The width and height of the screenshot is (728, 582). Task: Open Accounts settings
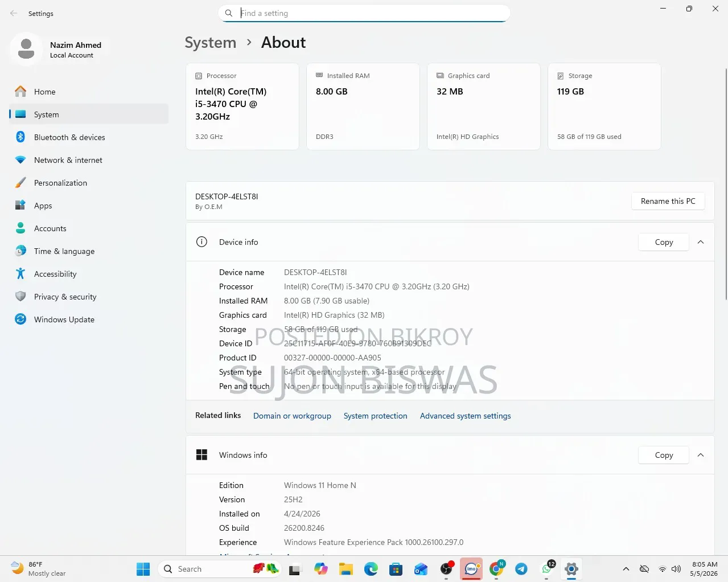point(89,228)
